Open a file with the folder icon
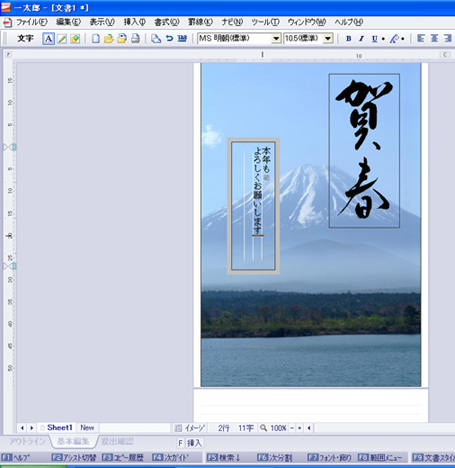 (x=109, y=39)
